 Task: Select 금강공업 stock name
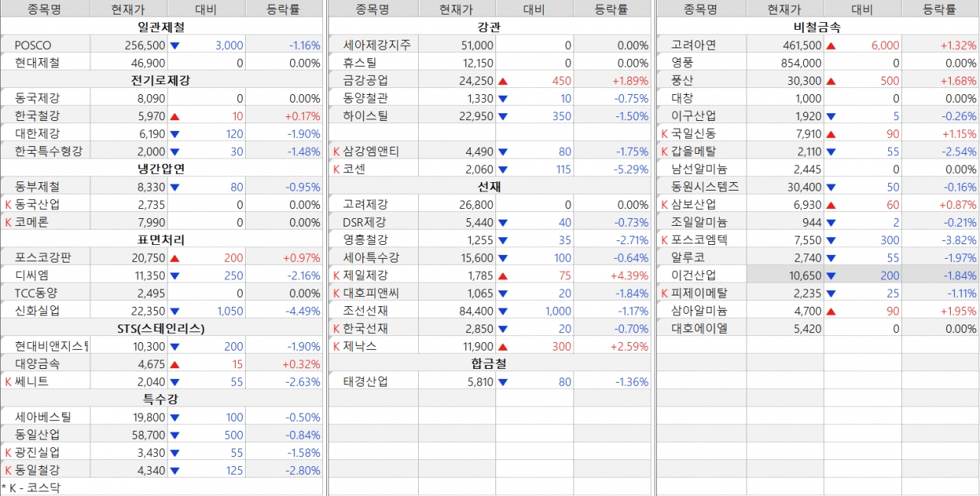[365, 80]
